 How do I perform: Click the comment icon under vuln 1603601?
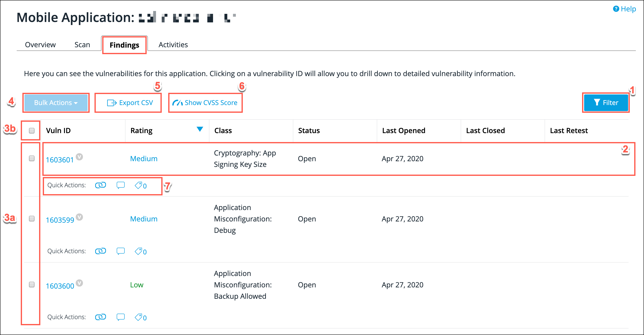click(x=120, y=185)
